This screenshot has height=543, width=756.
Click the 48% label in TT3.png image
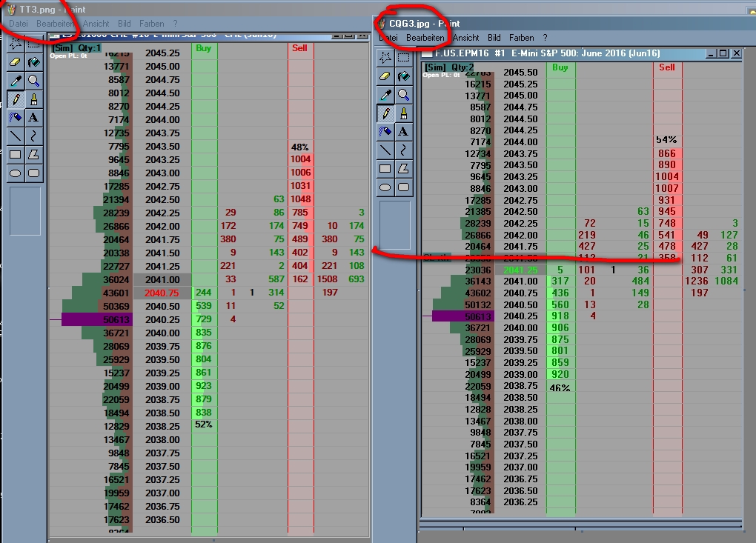(300, 147)
